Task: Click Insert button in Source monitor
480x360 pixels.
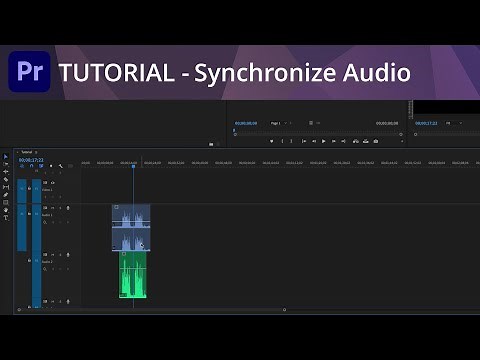Action: point(356,141)
